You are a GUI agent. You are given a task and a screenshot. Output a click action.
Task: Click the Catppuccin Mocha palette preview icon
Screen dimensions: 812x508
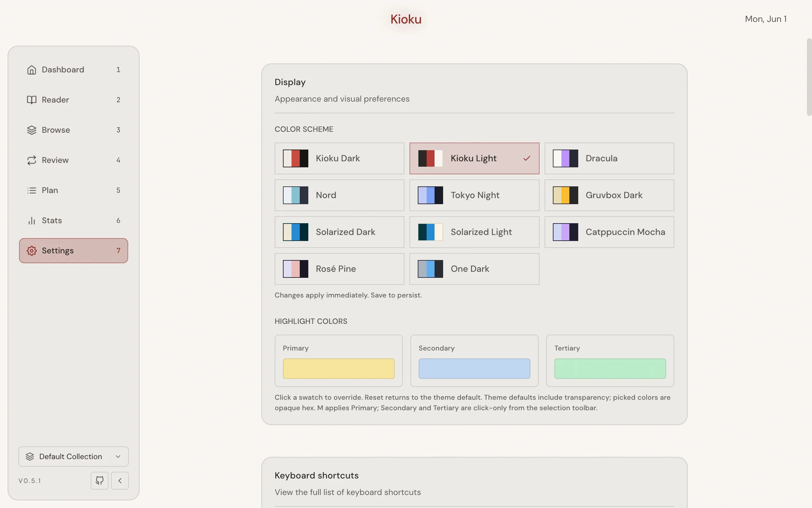[565, 232]
